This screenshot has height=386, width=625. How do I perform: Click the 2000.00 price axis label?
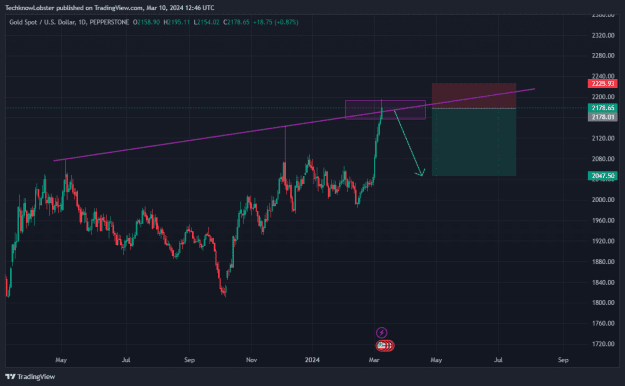pyautogui.click(x=603, y=200)
